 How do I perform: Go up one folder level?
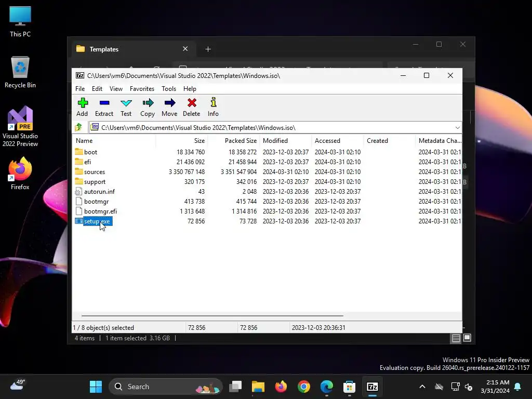[x=79, y=128]
